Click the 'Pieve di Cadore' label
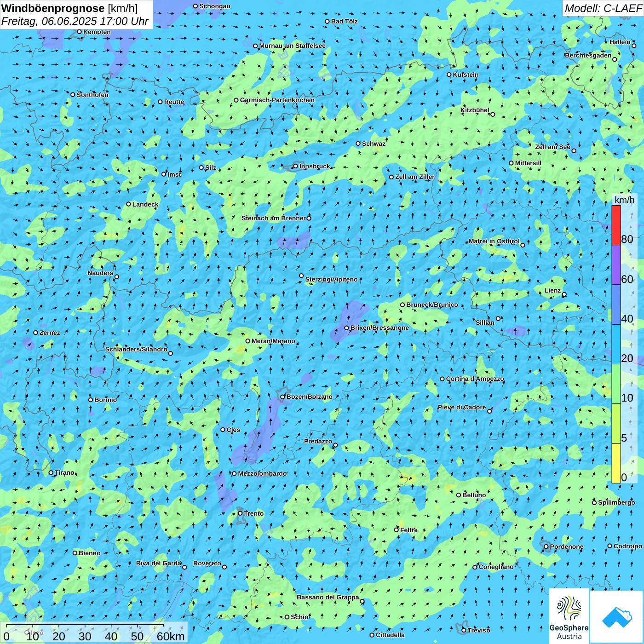644x644 pixels. coord(462,407)
